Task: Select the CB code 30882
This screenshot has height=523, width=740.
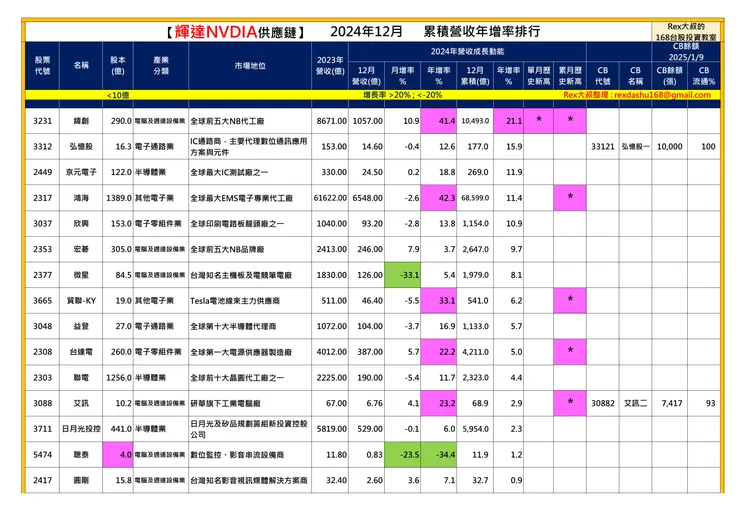Action: [603, 403]
